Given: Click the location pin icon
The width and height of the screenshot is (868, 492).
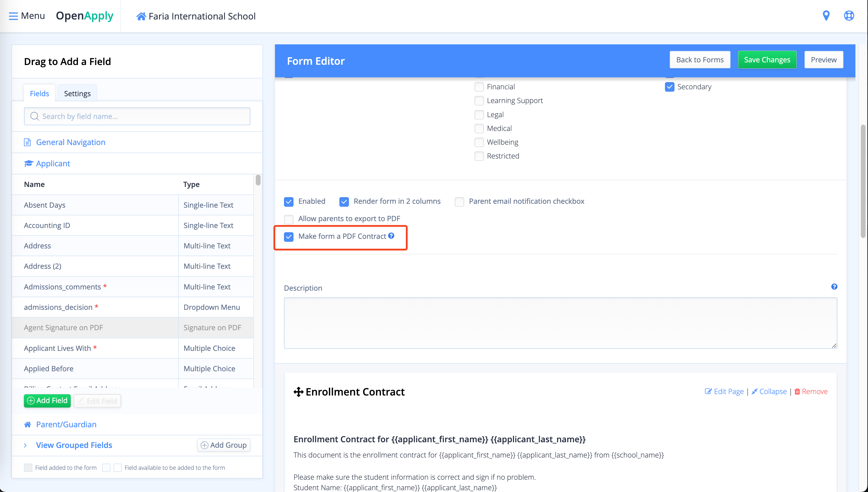Looking at the screenshot, I should point(826,16).
